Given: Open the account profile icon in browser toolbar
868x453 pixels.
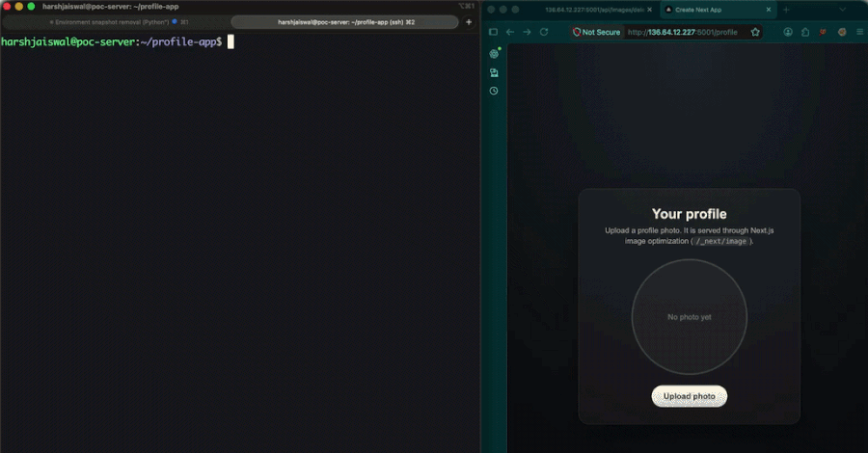Looking at the screenshot, I should [x=788, y=32].
